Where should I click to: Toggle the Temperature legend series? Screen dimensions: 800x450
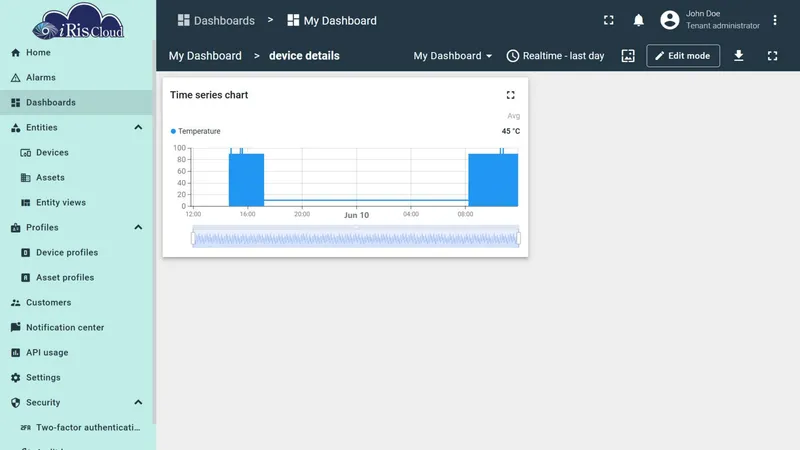click(195, 131)
